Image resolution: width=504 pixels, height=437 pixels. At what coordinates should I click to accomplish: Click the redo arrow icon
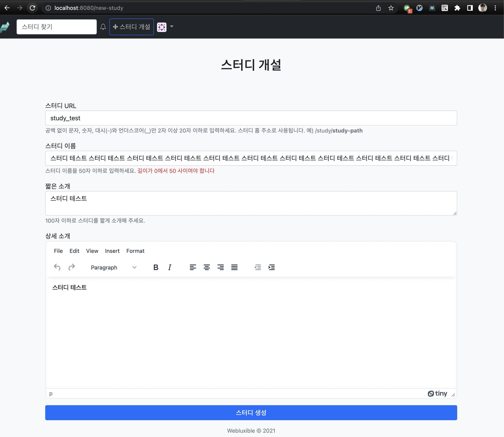[x=71, y=267]
